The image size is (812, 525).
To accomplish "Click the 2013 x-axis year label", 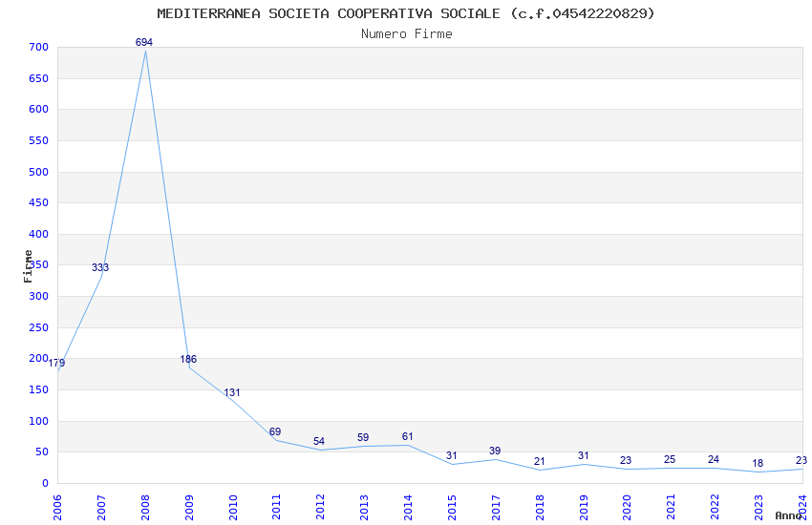I will click(364, 508).
